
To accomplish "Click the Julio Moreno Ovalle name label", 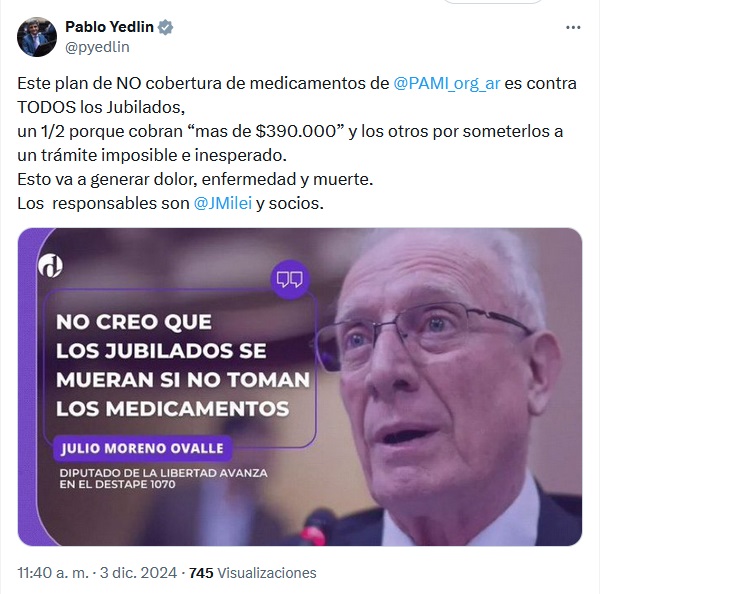I will coord(142,448).
